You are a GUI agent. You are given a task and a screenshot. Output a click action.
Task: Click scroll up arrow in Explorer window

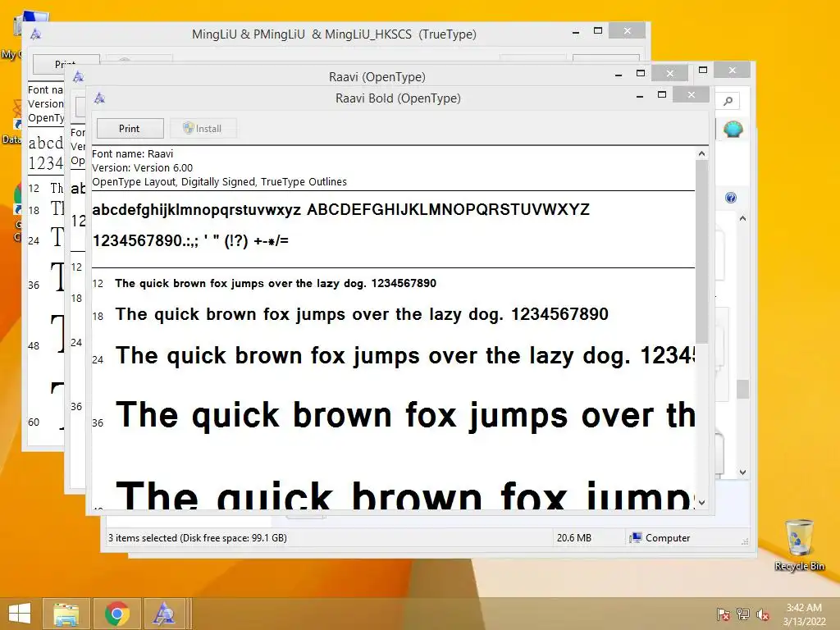742,218
